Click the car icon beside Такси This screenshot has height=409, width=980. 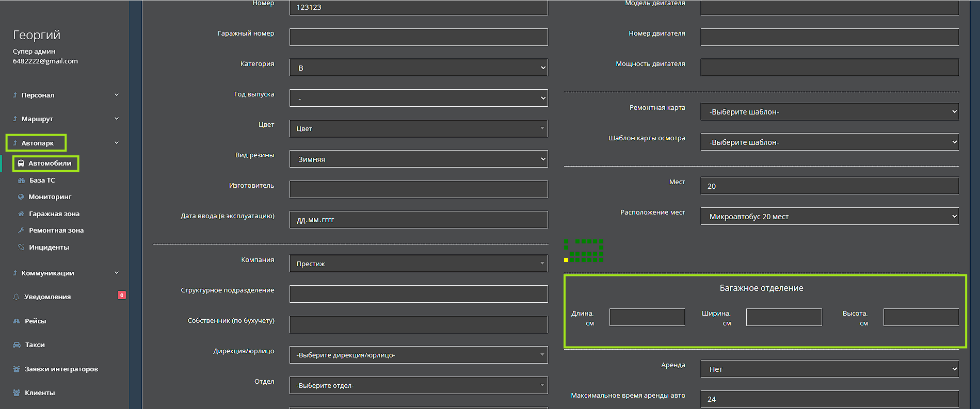17,345
